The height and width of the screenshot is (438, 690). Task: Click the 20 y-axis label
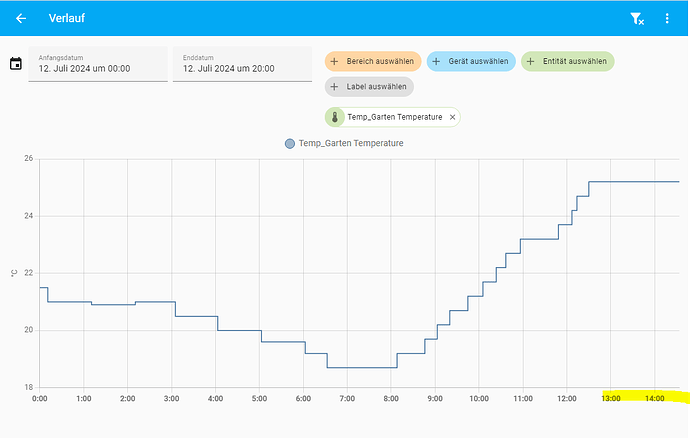click(29, 330)
